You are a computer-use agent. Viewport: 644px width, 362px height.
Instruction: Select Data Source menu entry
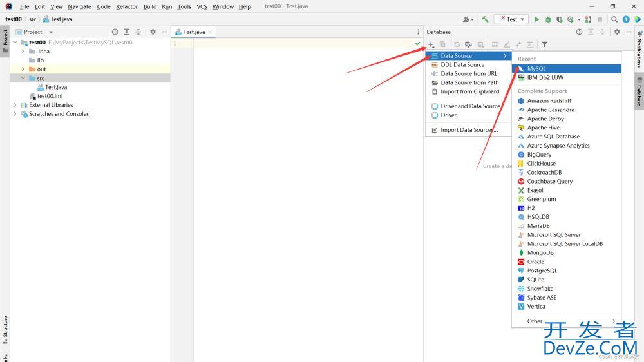(468, 55)
